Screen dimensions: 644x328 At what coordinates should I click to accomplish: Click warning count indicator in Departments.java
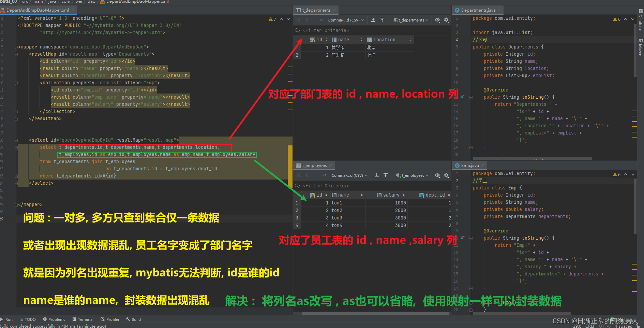pyautogui.click(x=617, y=19)
